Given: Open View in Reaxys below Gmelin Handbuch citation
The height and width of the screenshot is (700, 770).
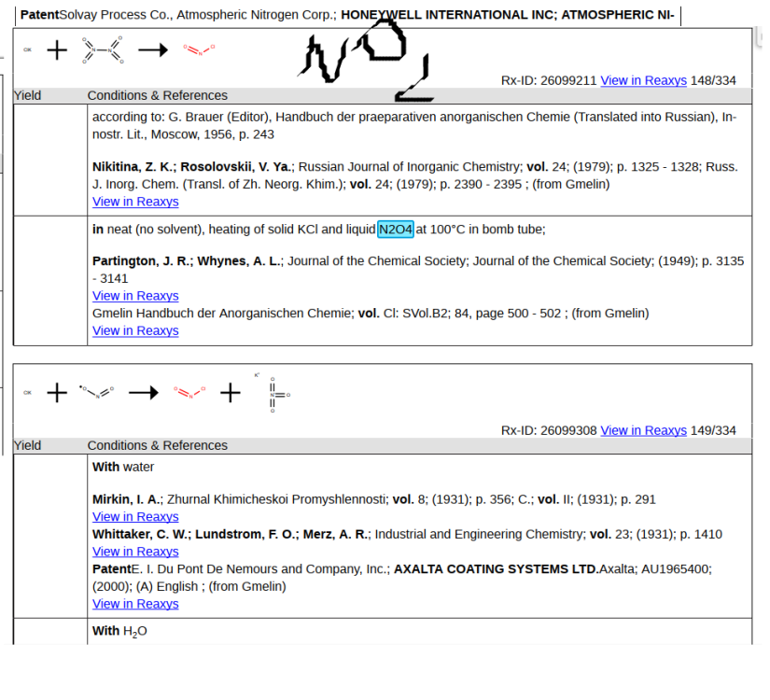Looking at the screenshot, I should (x=135, y=330).
